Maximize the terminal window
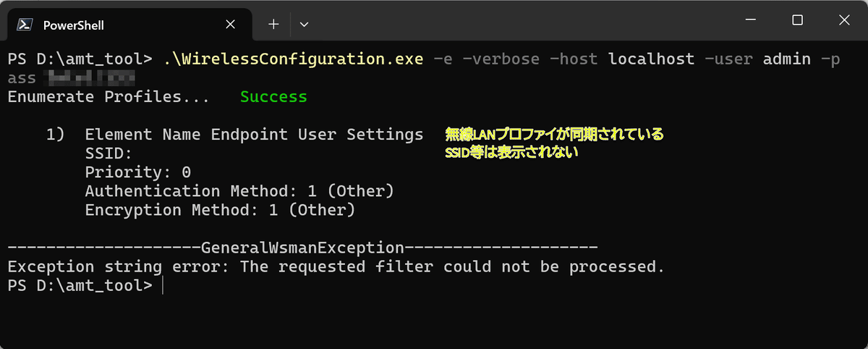This screenshot has height=349, width=868. click(797, 20)
